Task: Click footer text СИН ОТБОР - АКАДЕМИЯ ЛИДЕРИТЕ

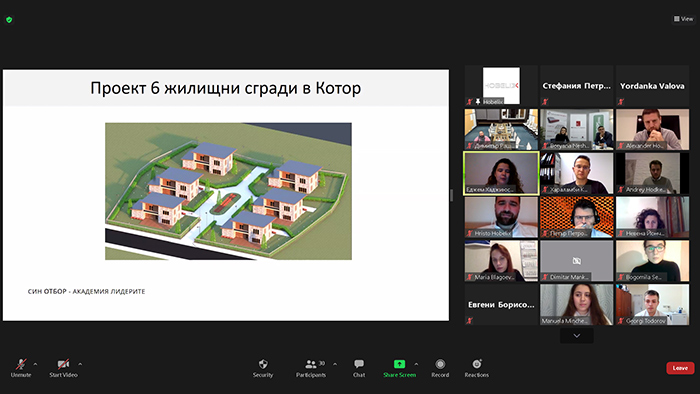Action: pos(86,291)
